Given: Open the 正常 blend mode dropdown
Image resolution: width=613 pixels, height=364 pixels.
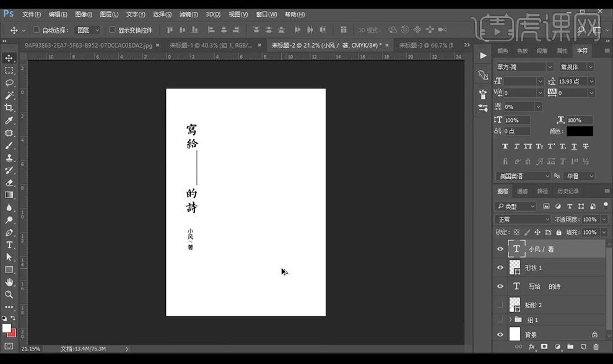Looking at the screenshot, I should tap(523, 219).
